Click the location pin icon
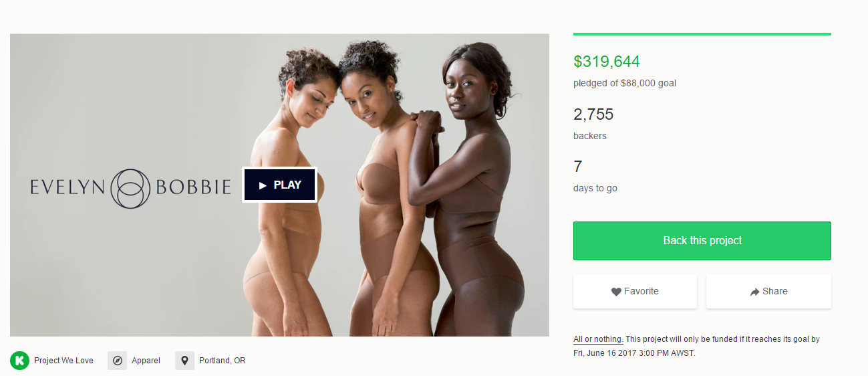 [x=184, y=361]
